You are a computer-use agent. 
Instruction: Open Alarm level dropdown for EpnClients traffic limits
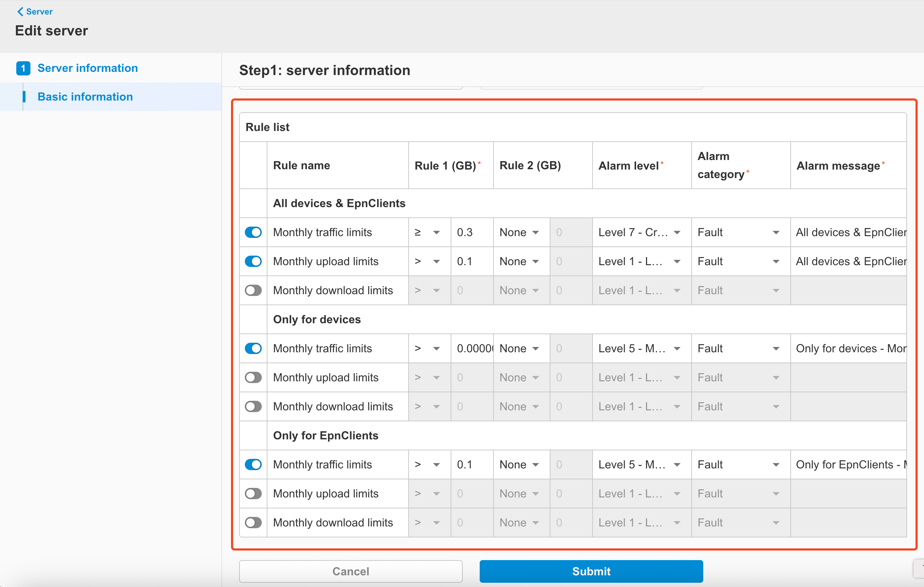640,465
